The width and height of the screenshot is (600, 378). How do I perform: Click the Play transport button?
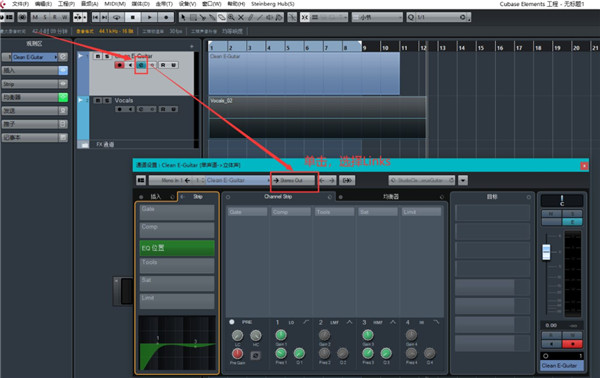click(x=150, y=17)
